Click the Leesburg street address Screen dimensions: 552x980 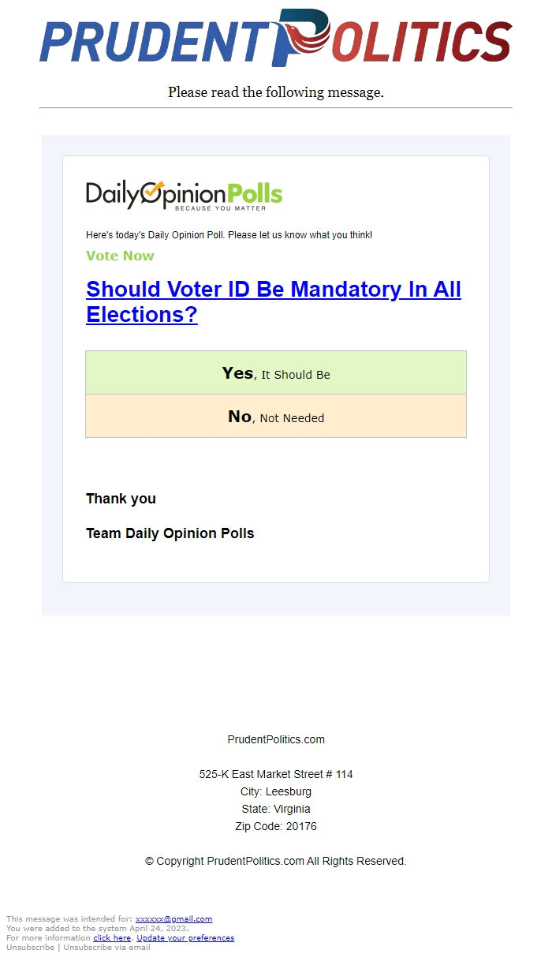tap(274, 774)
